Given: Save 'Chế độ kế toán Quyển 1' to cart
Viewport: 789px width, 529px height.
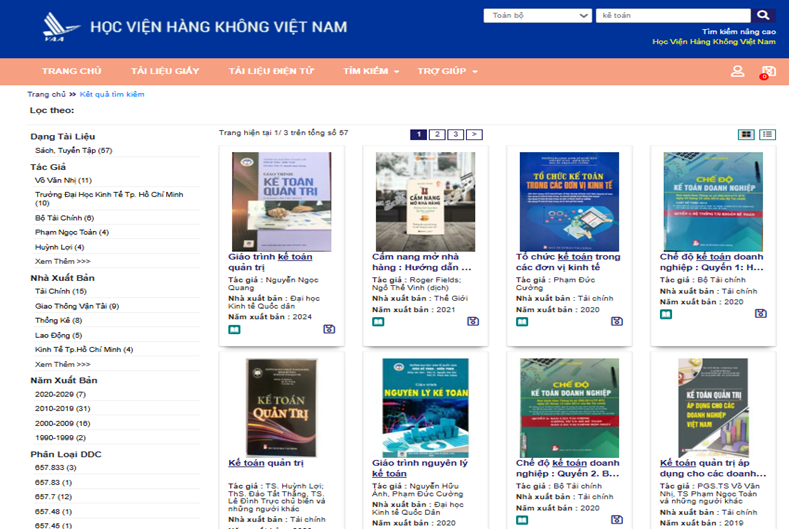Looking at the screenshot, I should 761,314.
